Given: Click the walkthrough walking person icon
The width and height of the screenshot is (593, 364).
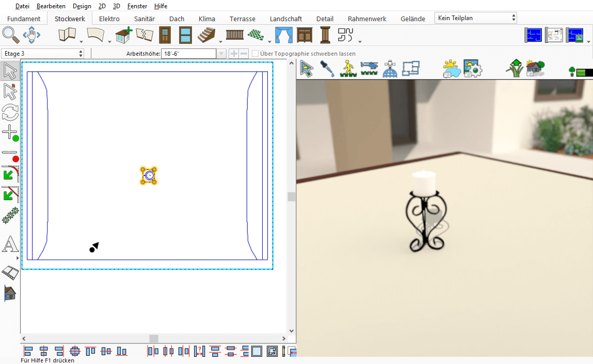Looking at the screenshot, I should [x=348, y=69].
